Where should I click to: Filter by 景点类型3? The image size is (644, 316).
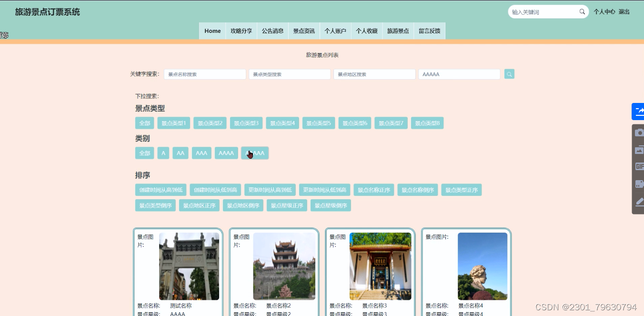[x=246, y=123]
